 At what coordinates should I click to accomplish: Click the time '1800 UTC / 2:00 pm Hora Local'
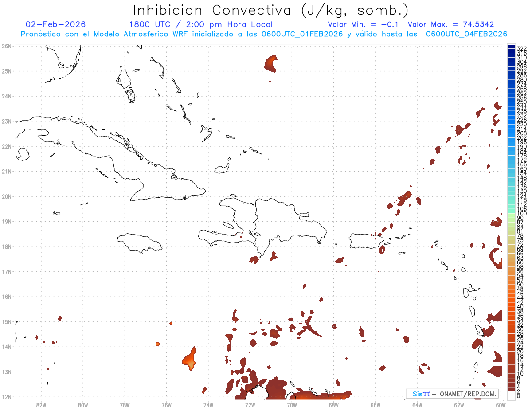(x=201, y=24)
